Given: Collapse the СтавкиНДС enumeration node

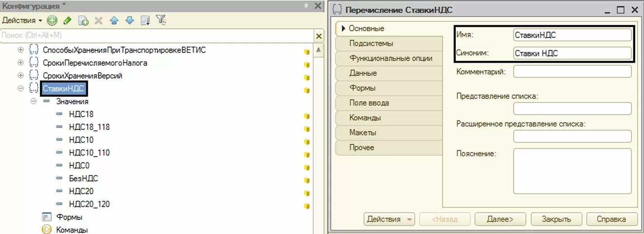Looking at the screenshot, I should coord(20,89).
